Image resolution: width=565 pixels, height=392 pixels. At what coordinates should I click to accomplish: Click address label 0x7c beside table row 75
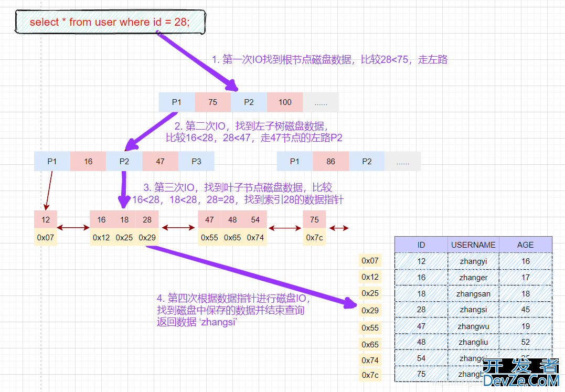[x=370, y=375]
